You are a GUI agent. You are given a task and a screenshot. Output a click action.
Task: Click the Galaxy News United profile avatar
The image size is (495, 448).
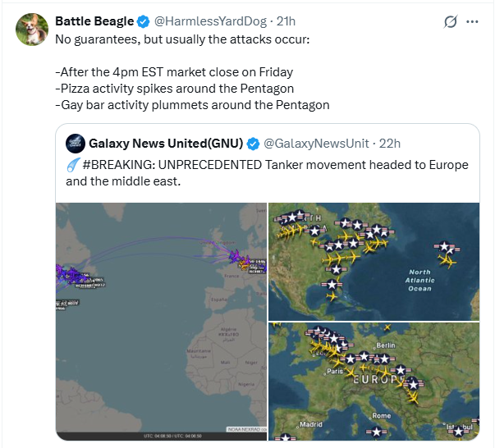pos(76,143)
